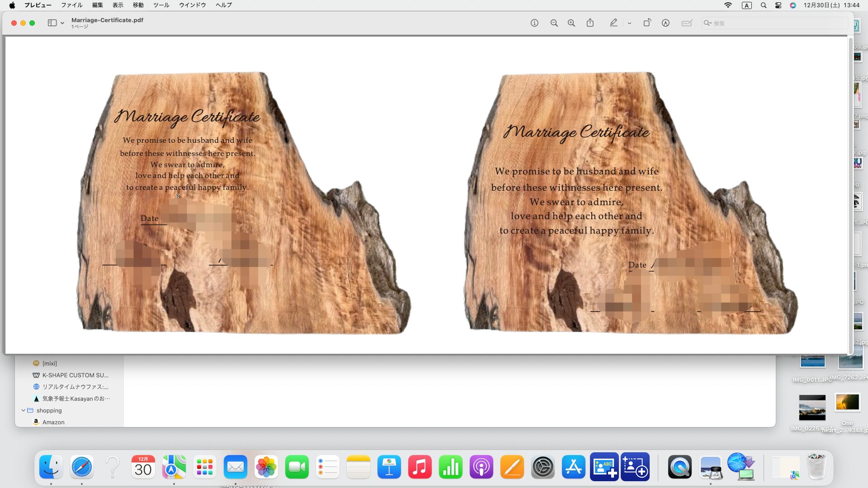This screenshot has height=488, width=868.
Task: Click the zoom in magnifier
Action: [571, 23]
